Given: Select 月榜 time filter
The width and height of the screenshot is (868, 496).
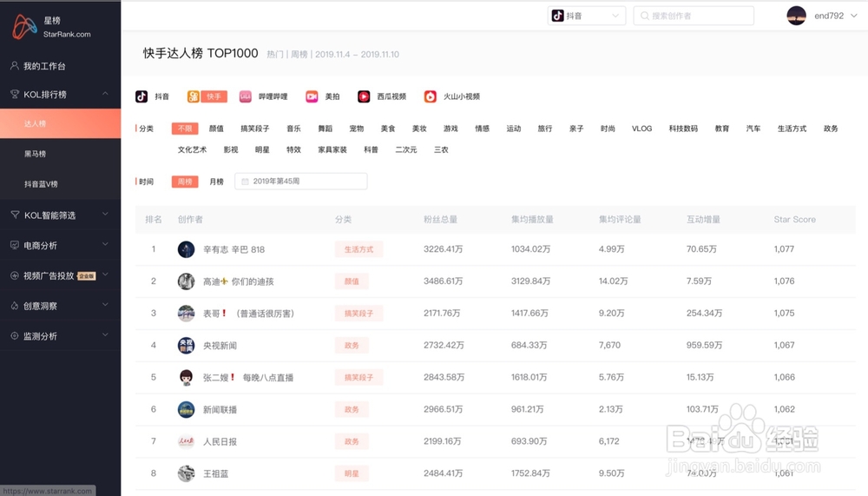Looking at the screenshot, I should point(216,182).
